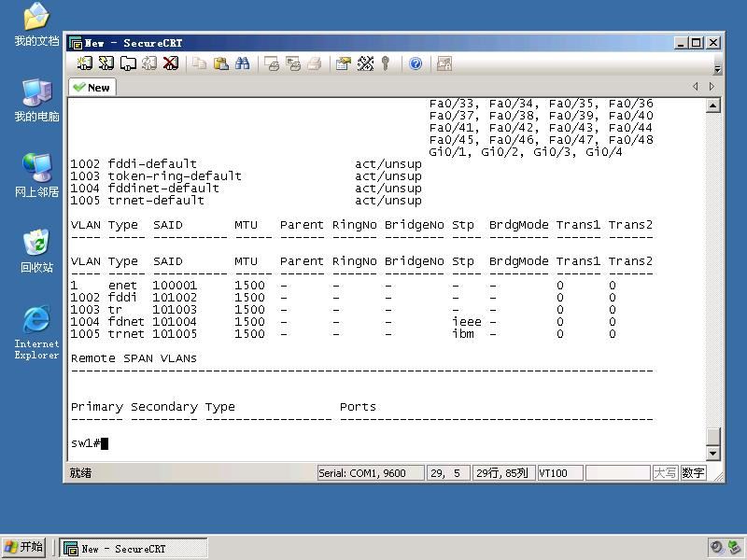
Task: Click the grayed printer icon
Action: pos(315,63)
